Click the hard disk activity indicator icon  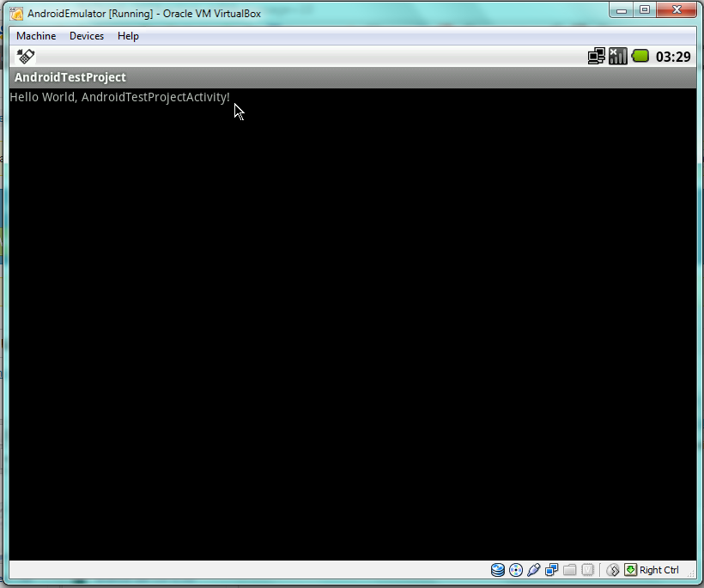(x=497, y=570)
